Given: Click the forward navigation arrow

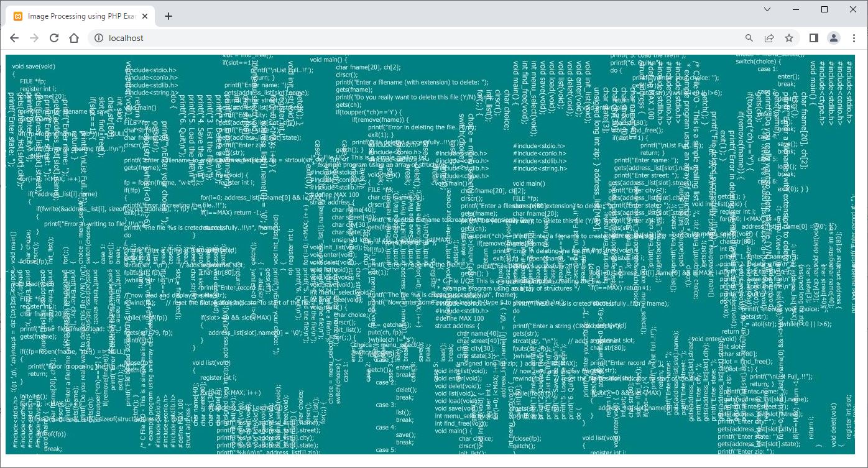Looking at the screenshot, I should click(x=34, y=38).
